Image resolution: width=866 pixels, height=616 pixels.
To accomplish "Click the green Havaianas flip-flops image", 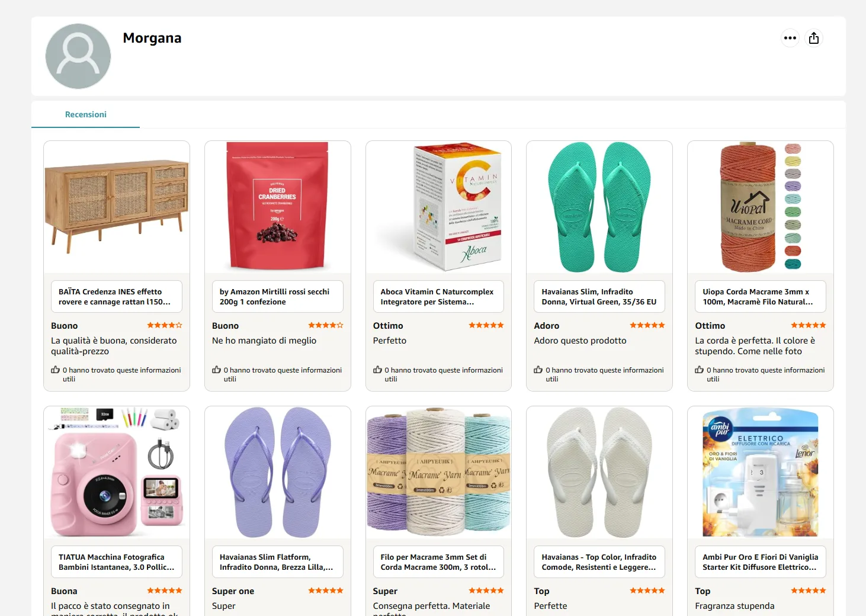I will coord(599,207).
